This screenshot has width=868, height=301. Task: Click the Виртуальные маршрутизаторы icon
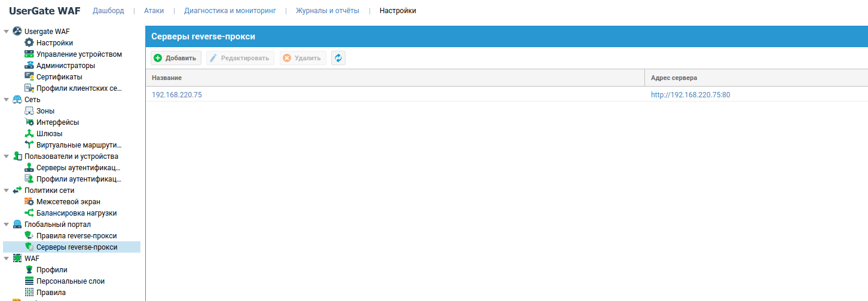pyautogui.click(x=29, y=145)
